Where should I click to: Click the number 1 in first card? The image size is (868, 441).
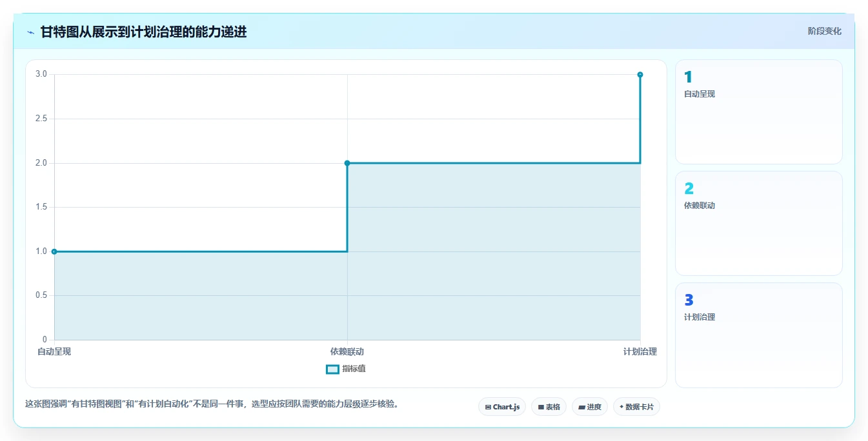tap(688, 77)
